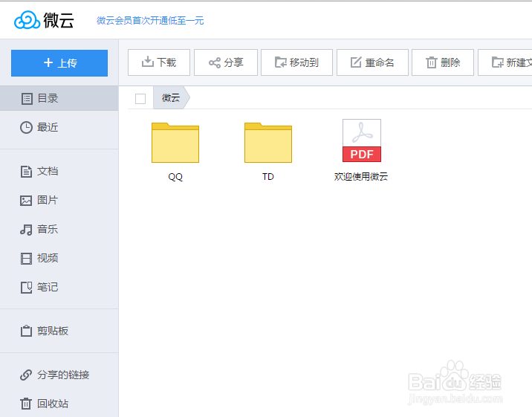Show 文档 documents category
Viewport: 532px width, 417px height.
coord(59,172)
